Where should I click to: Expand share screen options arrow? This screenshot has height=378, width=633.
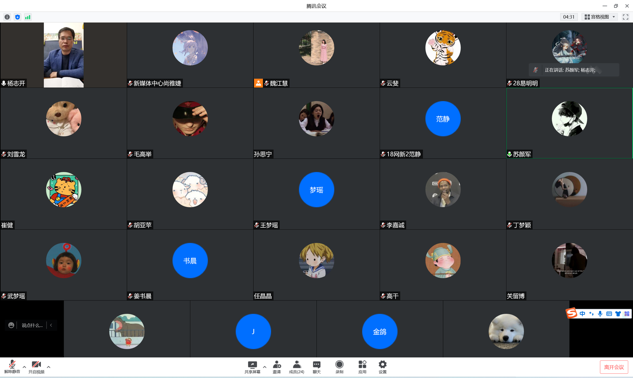point(264,367)
